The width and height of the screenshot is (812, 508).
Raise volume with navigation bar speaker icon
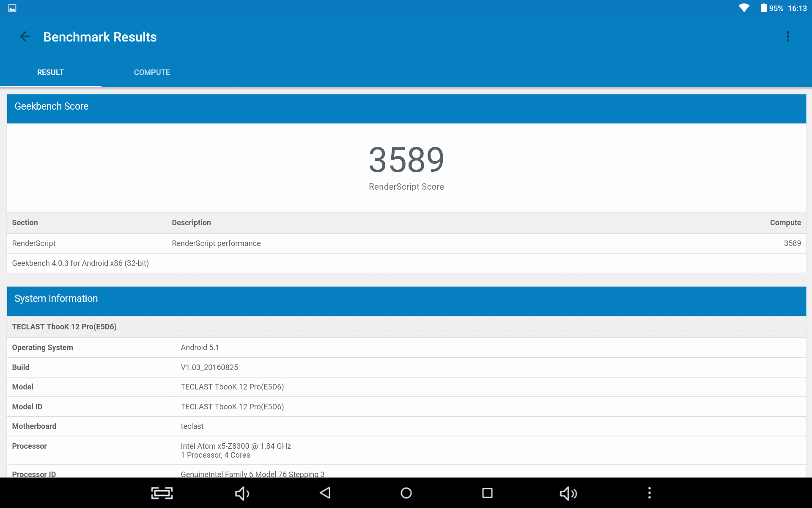pos(568,493)
